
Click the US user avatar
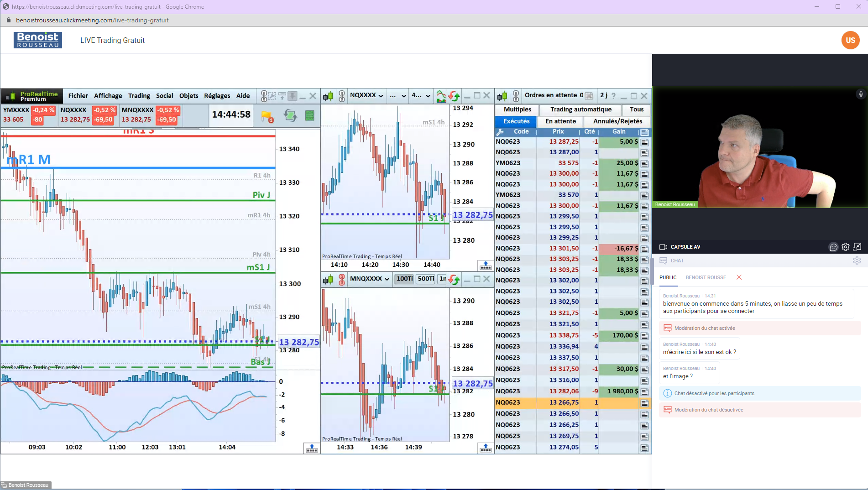pos(850,40)
